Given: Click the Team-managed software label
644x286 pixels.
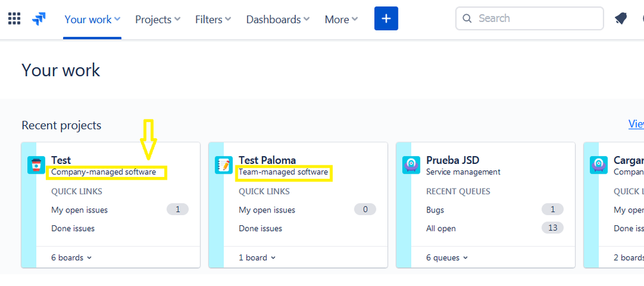Looking at the screenshot, I should pos(284,172).
